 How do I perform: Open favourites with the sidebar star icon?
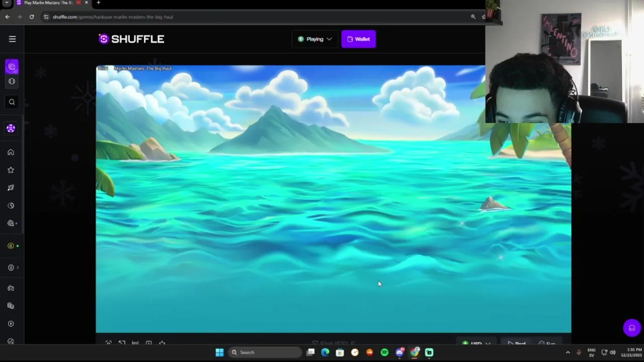[11, 170]
